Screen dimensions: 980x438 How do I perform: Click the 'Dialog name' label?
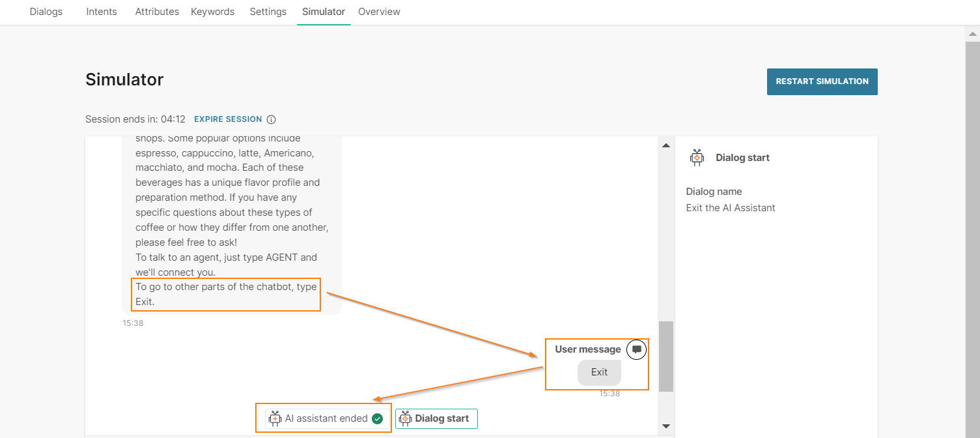[x=714, y=192]
